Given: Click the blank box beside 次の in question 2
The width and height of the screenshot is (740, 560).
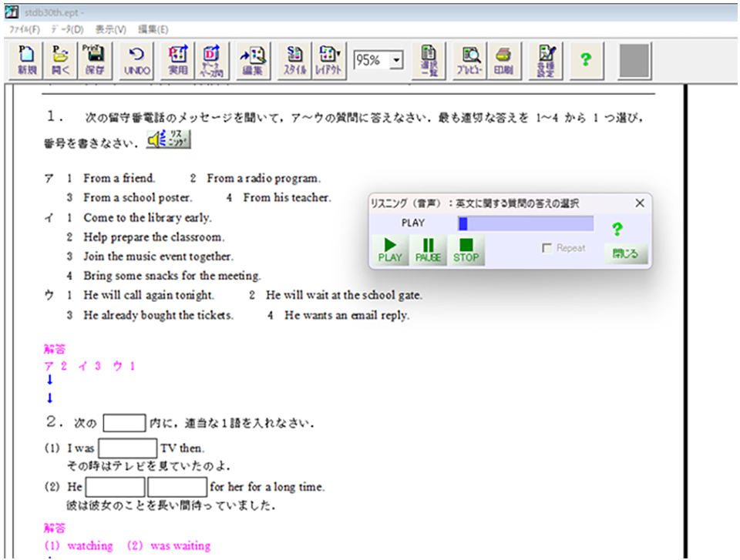Looking at the screenshot, I should click(124, 423).
